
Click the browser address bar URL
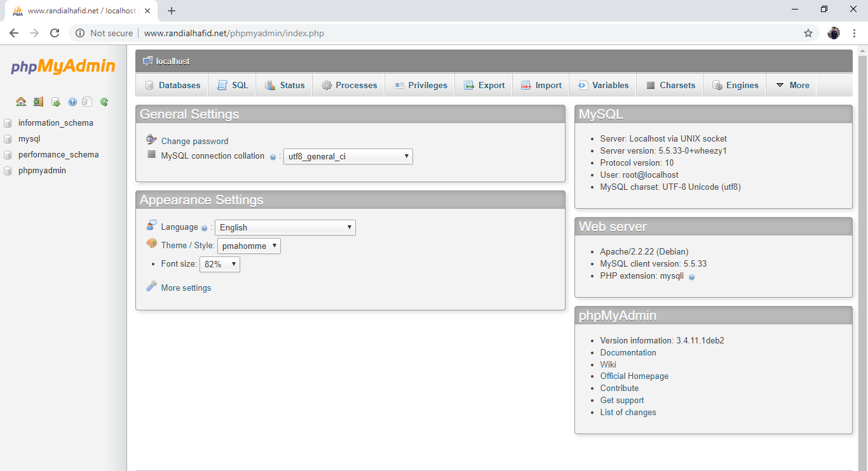[x=234, y=33]
